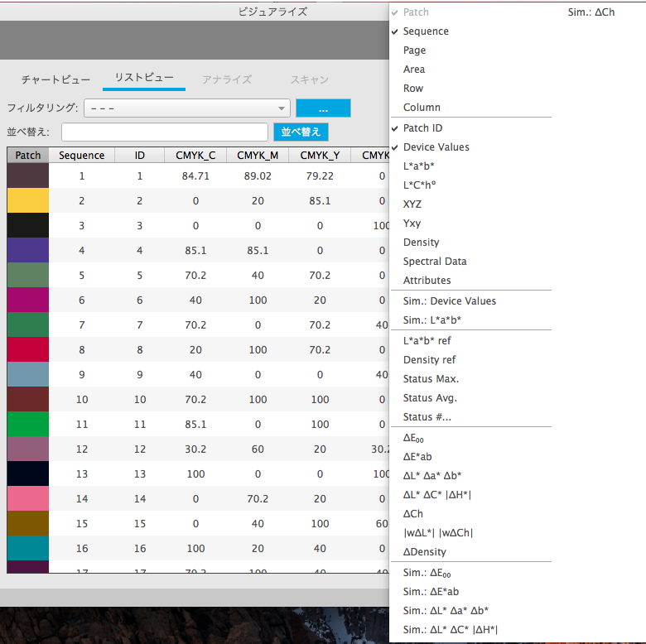The height and width of the screenshot is (644, 646).
Task: Click CMYK_Y value 85.1 in row 2
Action: tap(320, 201)
